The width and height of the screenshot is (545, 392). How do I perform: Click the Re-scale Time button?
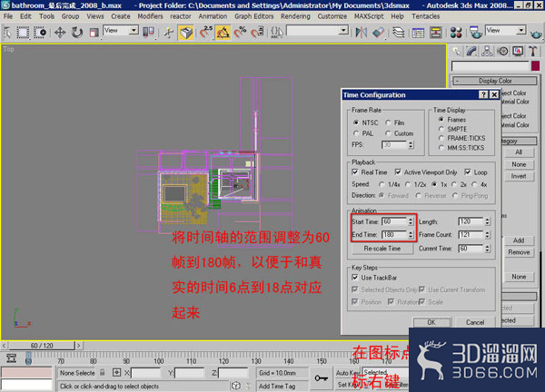[x=382, y=249]
